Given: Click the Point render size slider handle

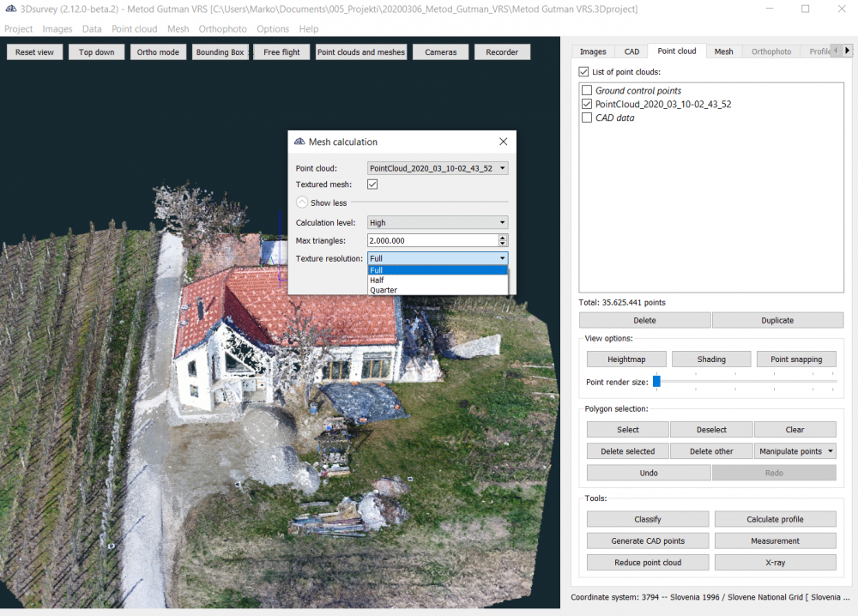Looking at the screenshot, I should pos(656,381).
